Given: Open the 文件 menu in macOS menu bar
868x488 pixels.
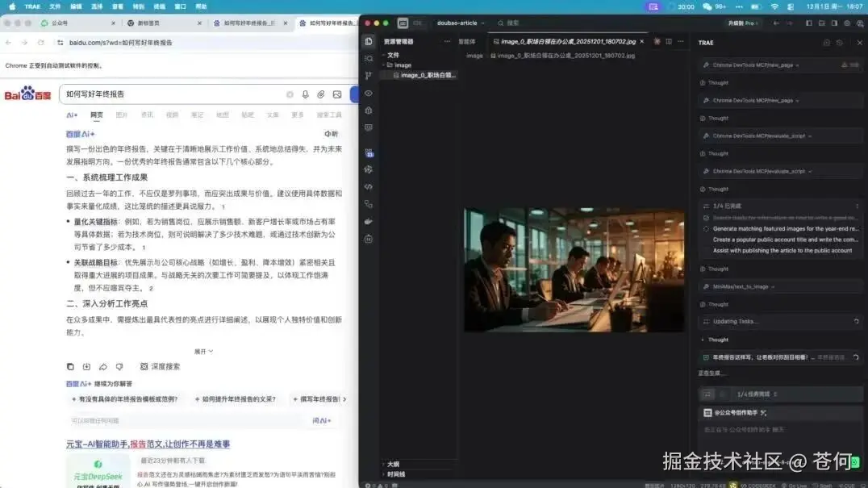Looking at the screenshot, I should point(55,6).
